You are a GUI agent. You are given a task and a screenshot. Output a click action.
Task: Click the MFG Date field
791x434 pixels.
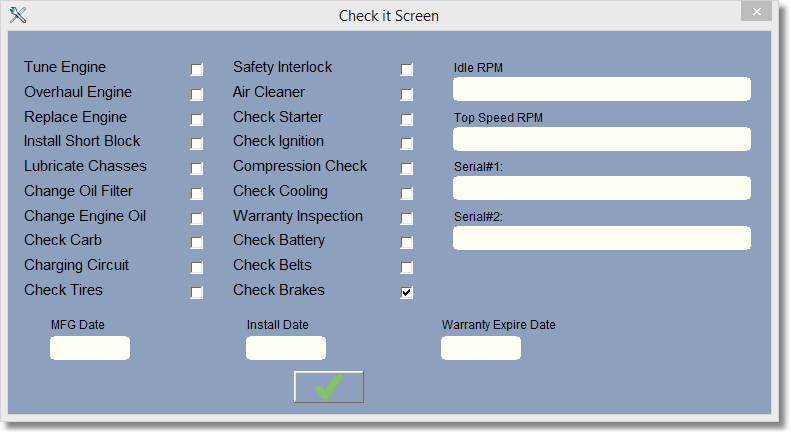tap(90, 348)
